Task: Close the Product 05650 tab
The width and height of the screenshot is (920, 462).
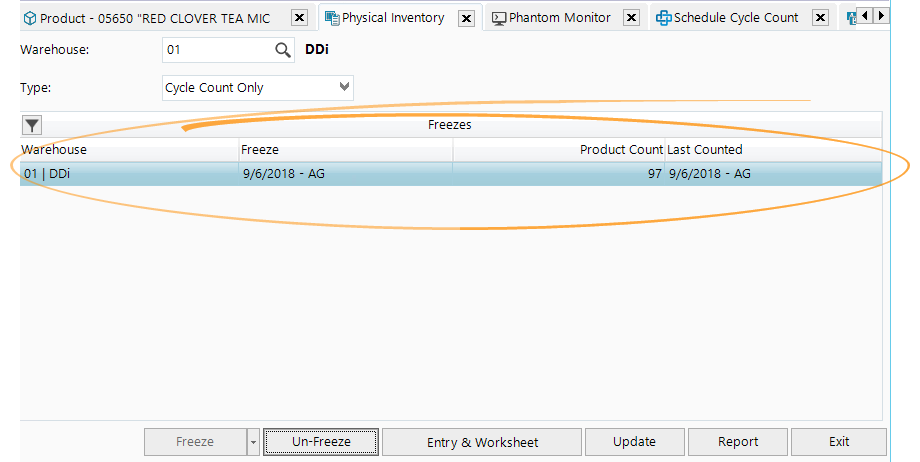Action: [298, 18]
